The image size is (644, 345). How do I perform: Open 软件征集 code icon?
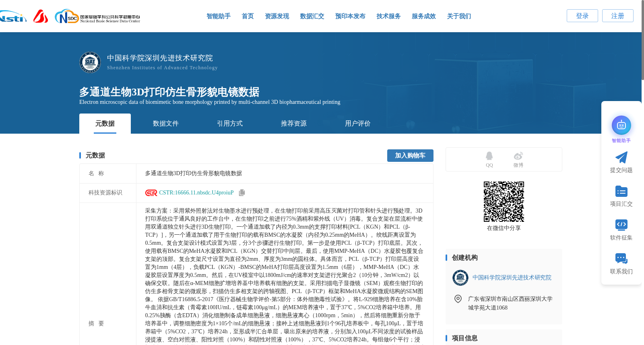click(x=621, y=225)
